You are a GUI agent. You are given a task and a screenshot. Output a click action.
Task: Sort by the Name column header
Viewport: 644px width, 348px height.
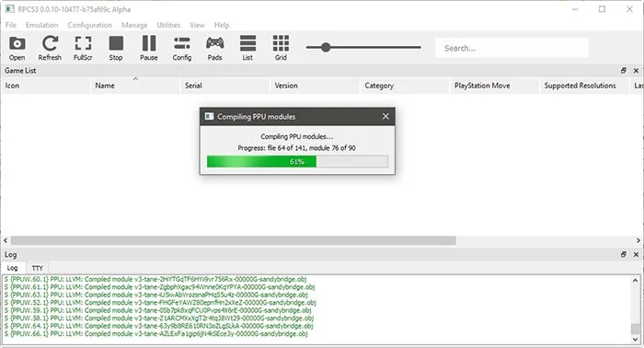[x=135, y=86]
